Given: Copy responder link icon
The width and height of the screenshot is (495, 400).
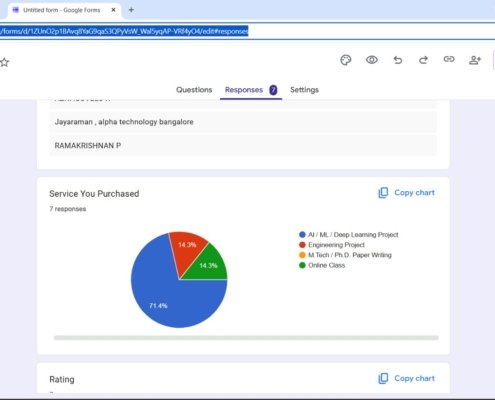Looking at the screenshot, I should tap(449, 59).
